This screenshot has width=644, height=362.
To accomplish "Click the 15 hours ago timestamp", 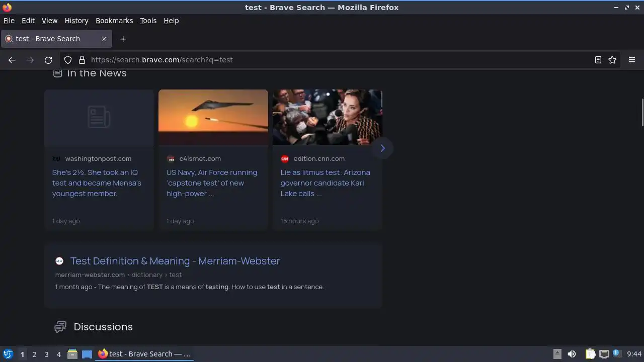I will pyautogui.click(x=299, y=221).
